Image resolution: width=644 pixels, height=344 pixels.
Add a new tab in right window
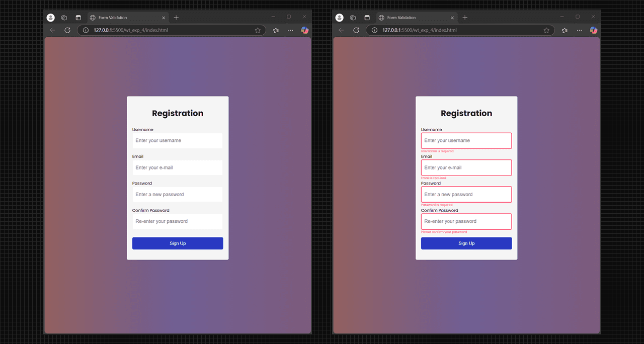pyautogui.click(x=465, y=18)
